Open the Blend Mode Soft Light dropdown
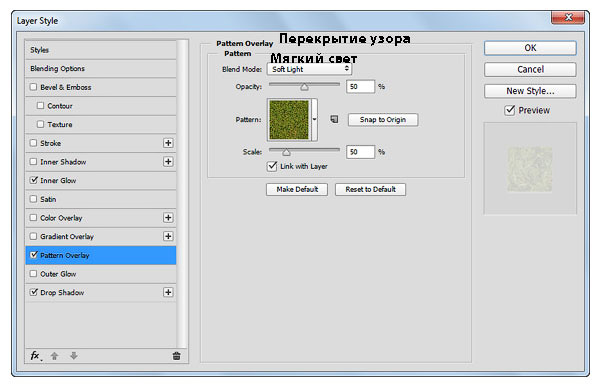Image resolution: width=600 pixels, height=387 pixels. (x=309, y=69)
